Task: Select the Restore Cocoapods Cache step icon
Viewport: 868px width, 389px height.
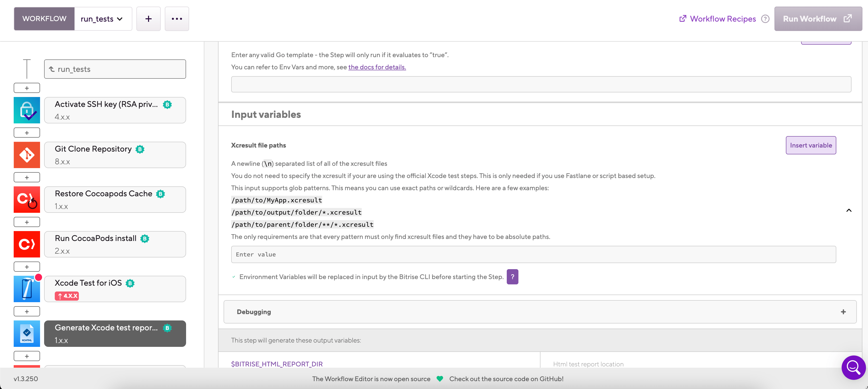Action: (x=27, y=199)
